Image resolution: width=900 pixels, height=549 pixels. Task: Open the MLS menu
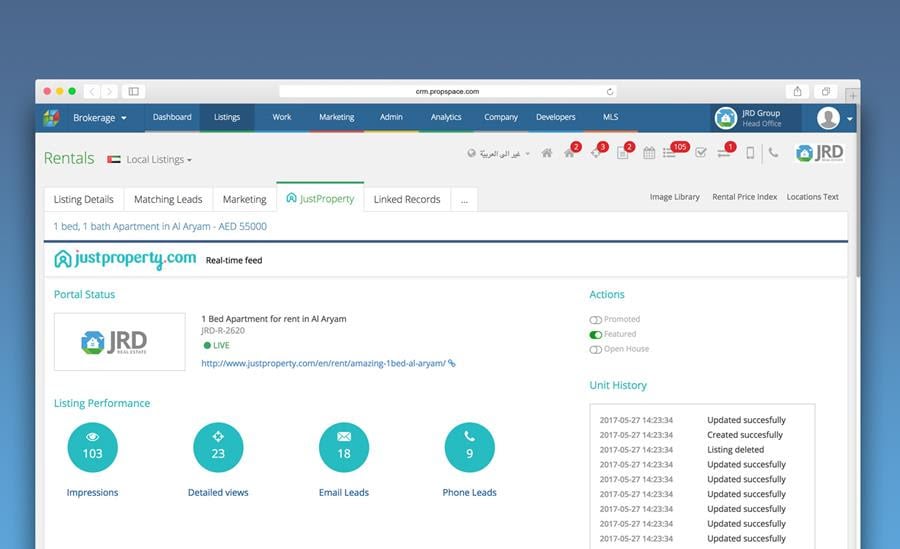coord(610,117)
